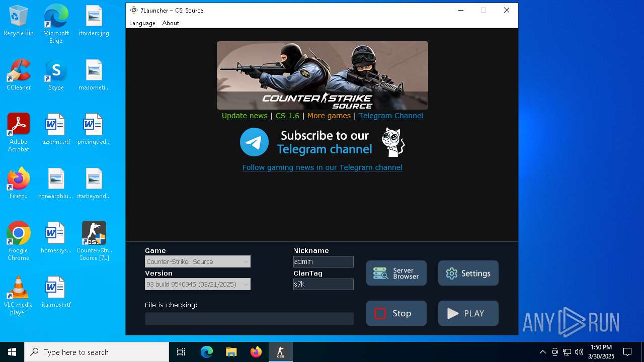Image resolution: width=644 pixels, height=362 pixels.
Task: Open File Explorer from the taskbar
Action: 231,352
